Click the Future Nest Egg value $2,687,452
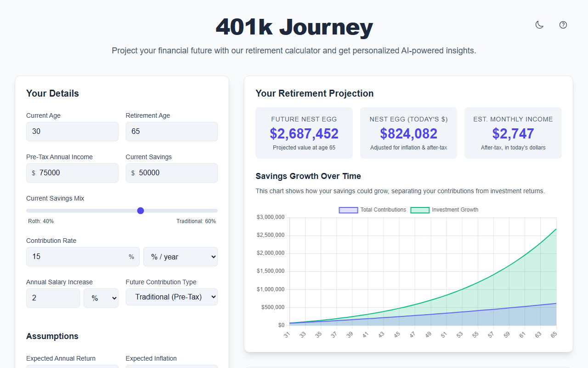The height and width of the screenshot is (368, 588). click(x=304, y=133)
